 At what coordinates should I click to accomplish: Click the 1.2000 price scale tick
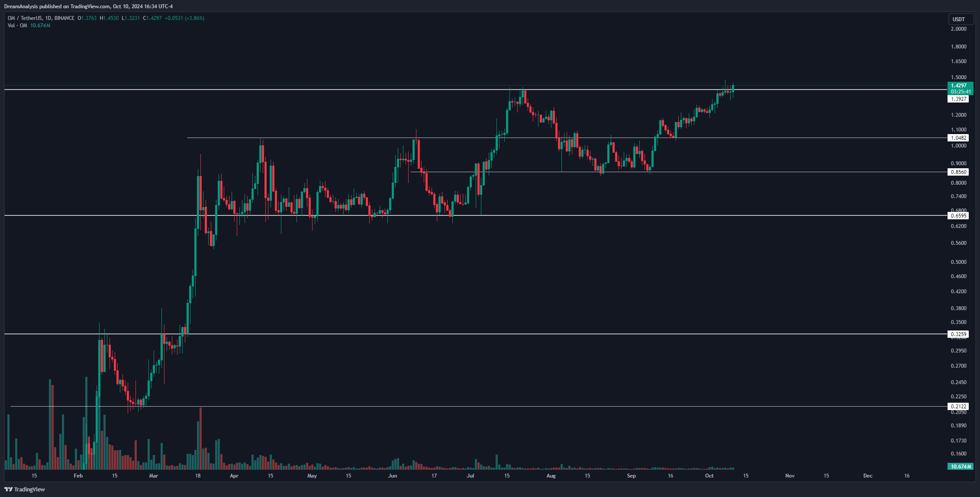click(958, 115)
